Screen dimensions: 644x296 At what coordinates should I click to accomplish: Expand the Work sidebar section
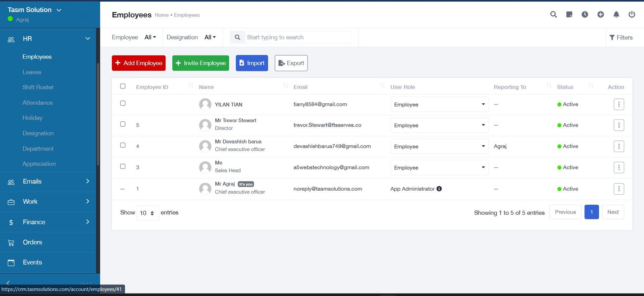pyautogui.click(x=87, y=201)
